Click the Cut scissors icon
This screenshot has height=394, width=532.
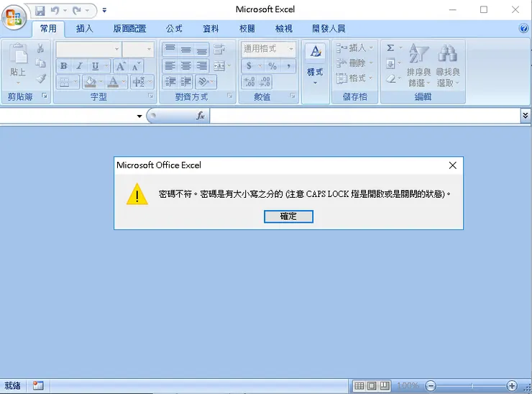click(x=41, y=48)
